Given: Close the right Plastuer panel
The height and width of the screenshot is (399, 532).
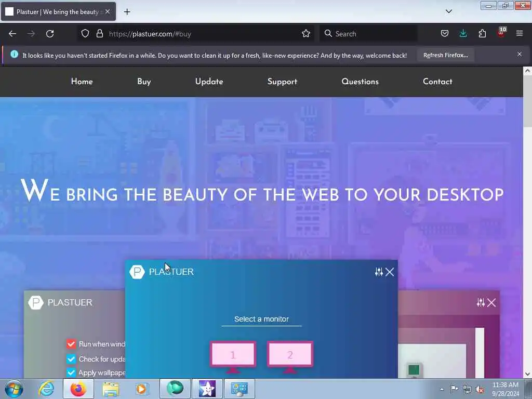Looking at the screenshot, I should tap(491, 302).
